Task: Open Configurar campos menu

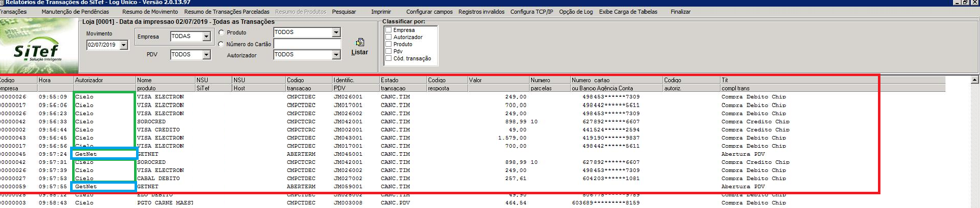Action: point(430,12)
